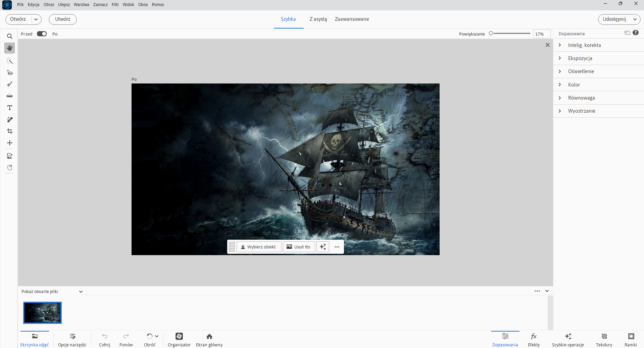Screen dimensions: 644x348
Task: Click Ponów to redo
Action: (126, 340)
